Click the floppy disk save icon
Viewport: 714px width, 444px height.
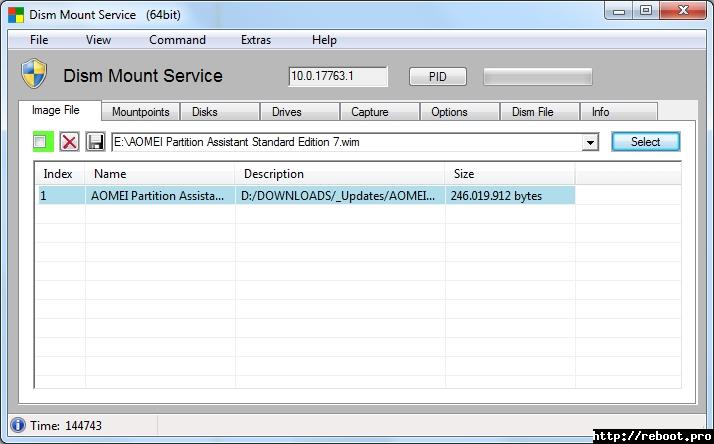click(95, 142)
